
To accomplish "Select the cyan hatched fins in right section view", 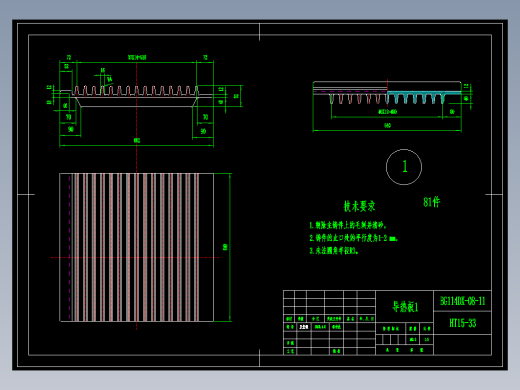I will (x=424, y=96).
